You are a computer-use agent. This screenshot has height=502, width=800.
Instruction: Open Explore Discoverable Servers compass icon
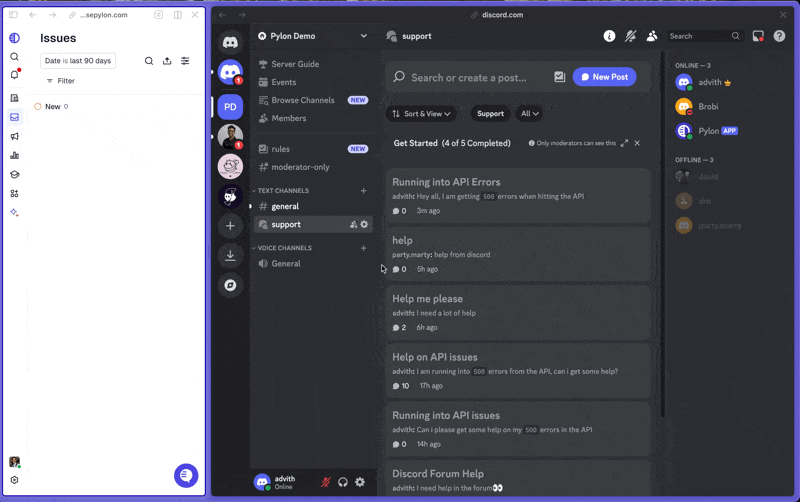coord(230,285)
